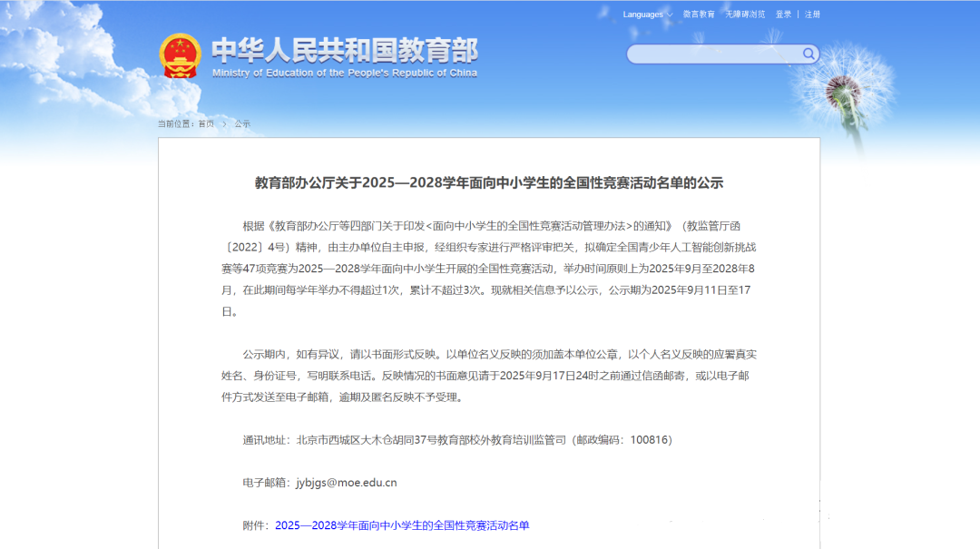Click the bold article headline
Screen dimensions: 980x549
click(x=489, y=182)
